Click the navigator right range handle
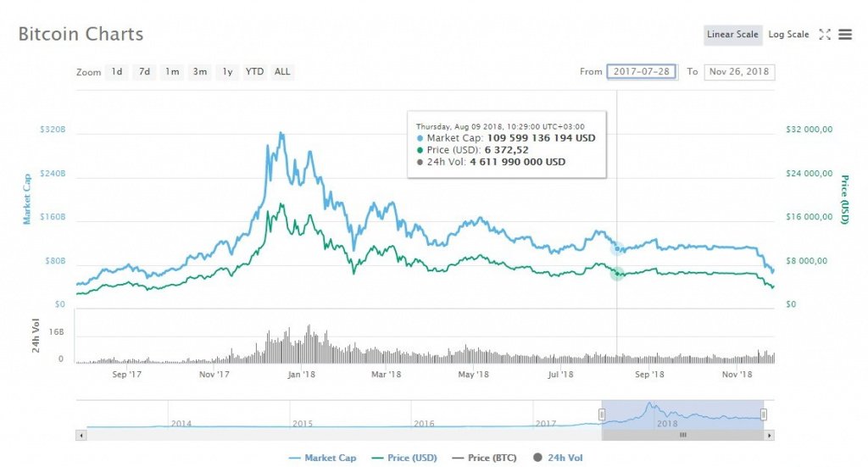Viewport: 868px width, 467px height. tap(764, 414)
